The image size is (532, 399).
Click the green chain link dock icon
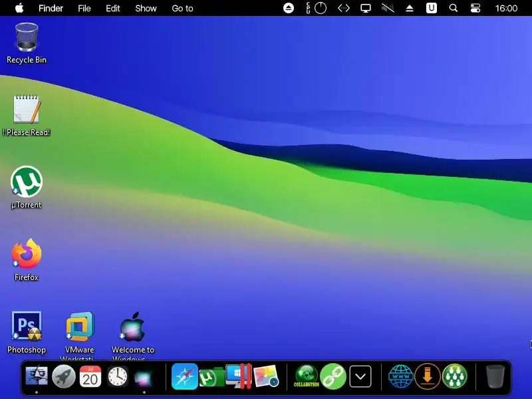pyautogui.click(x=333, y=376)
